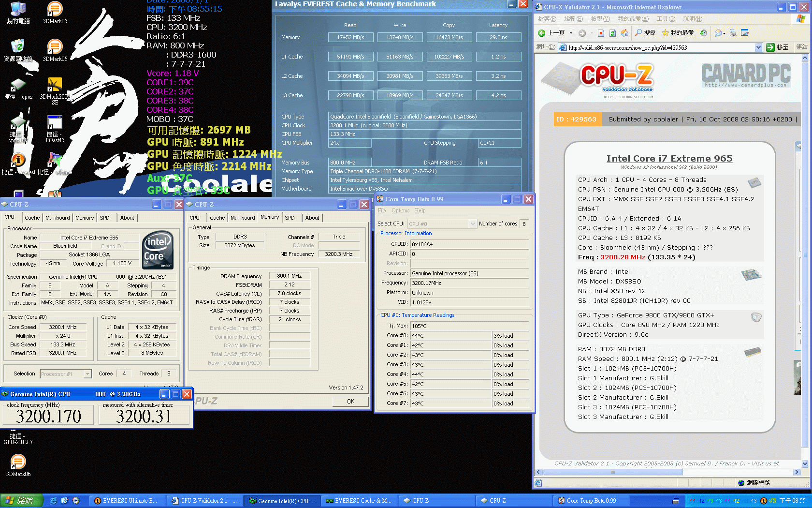
Task: Click IE Forward arrow button
Action: coord(582,33)
